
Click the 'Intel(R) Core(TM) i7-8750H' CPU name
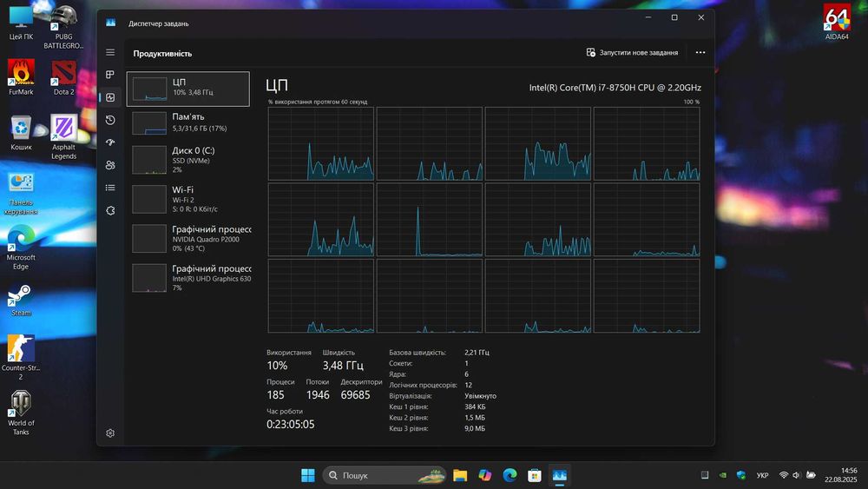pos(615,88)
